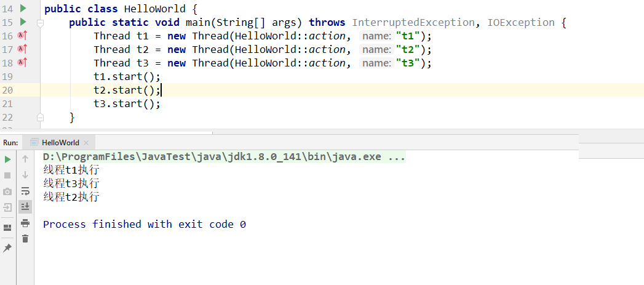The width and height of the screenshot is (644, 285).
Task: Click 'Process finished with exit code 0'
Action: click(x=145, y=224)
